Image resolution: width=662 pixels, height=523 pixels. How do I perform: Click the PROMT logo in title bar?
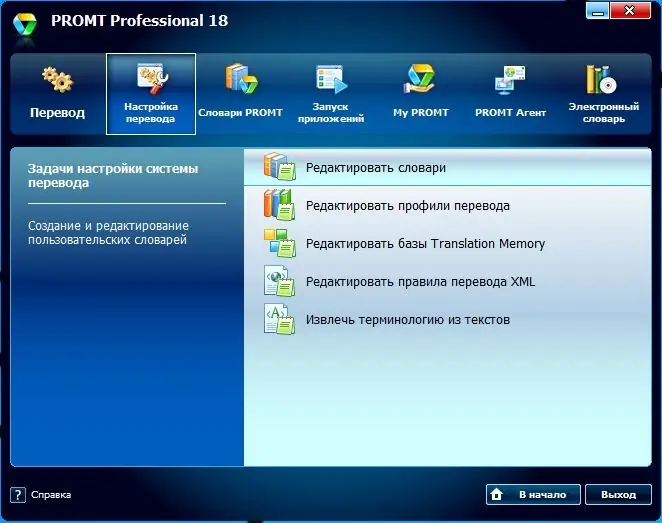pos(24,24)
